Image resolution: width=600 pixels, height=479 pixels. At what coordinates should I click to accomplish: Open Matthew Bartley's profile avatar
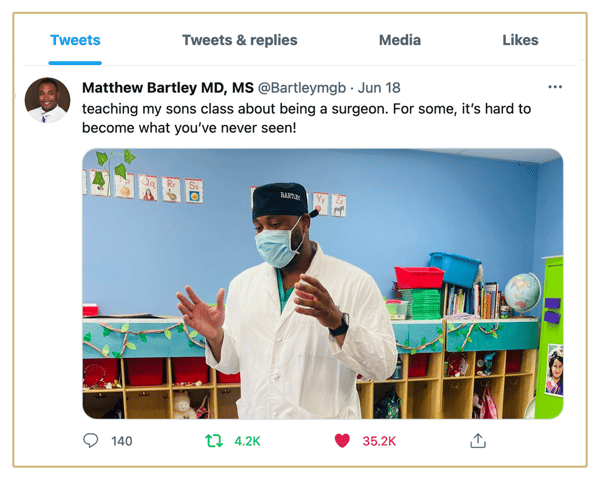[47, 100]
